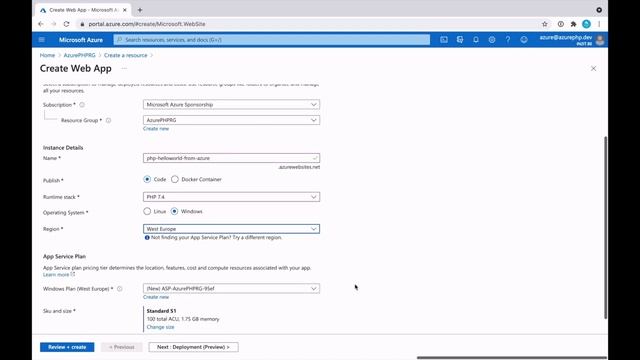The width and height of the screenshot is (640, 360).
Task: Close the Create Web App browser tab
Action: tap(125, 10)
